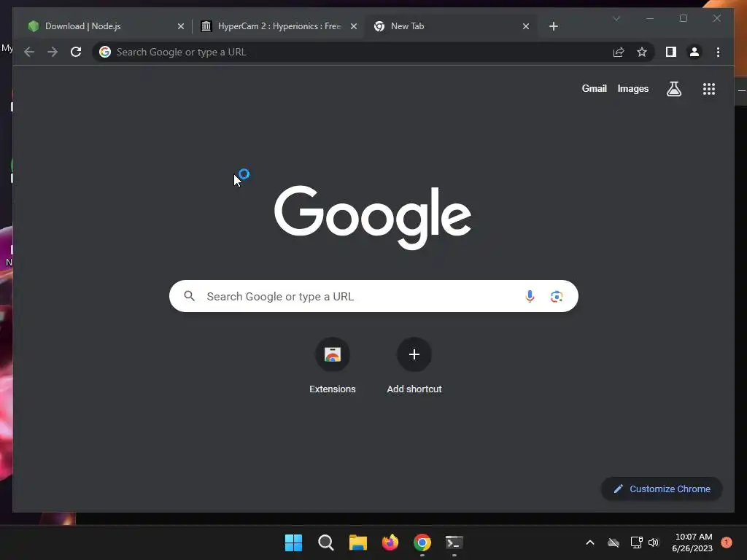
Task: Close the HyperCam 2 tab
Action: [354, 26]
